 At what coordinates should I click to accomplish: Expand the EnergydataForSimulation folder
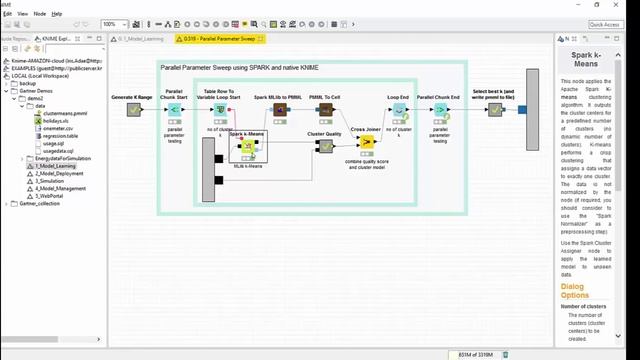click(22, 158)
